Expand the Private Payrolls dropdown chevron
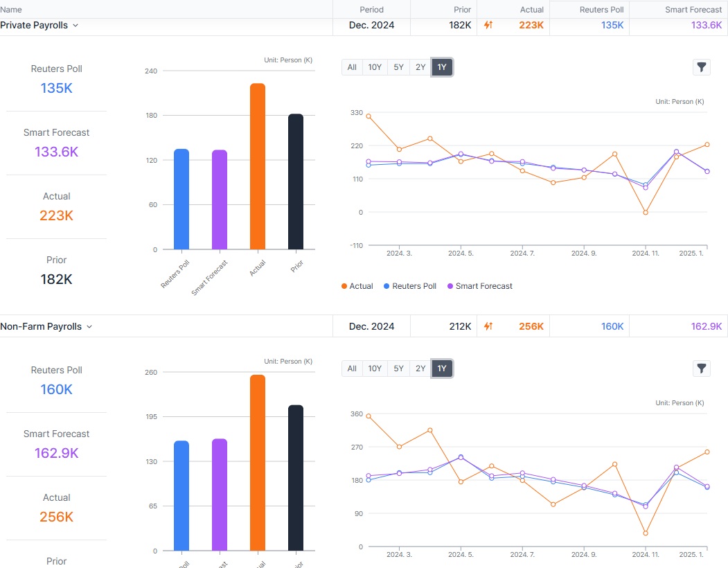 point(76,26)
